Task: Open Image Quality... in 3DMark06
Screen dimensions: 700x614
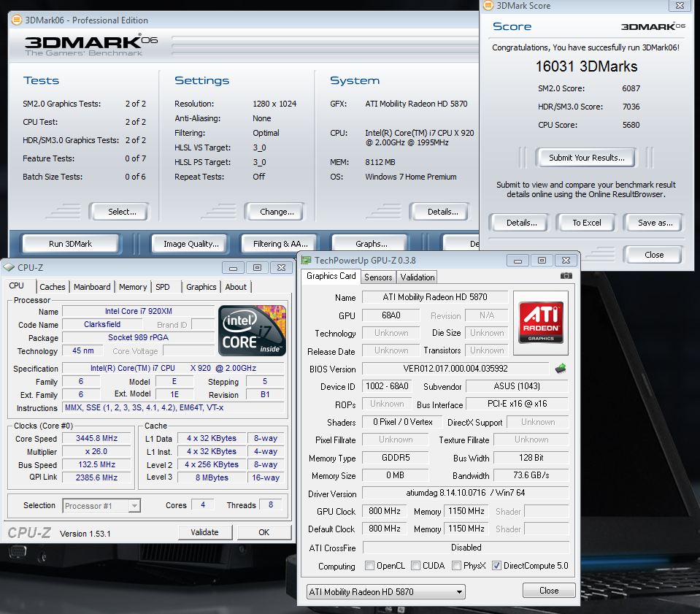Action: click(191, 244)
